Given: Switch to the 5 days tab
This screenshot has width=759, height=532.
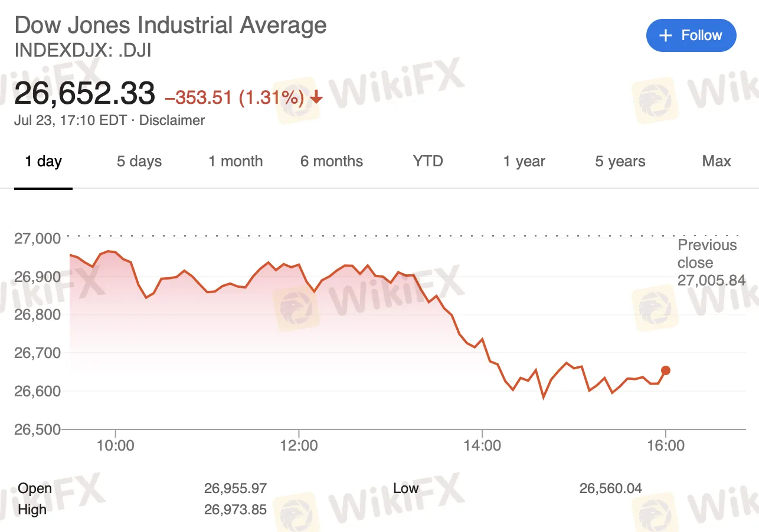Looking at the screenshot, I should click(x=139, y=162).
